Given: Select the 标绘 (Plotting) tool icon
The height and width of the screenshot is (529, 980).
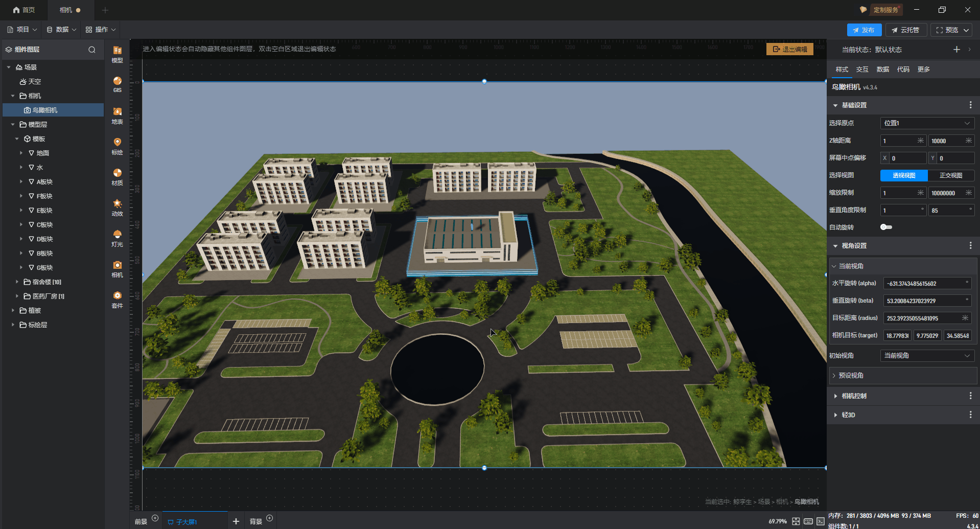Looking at the screenshot, I should (x=117, y=145).
